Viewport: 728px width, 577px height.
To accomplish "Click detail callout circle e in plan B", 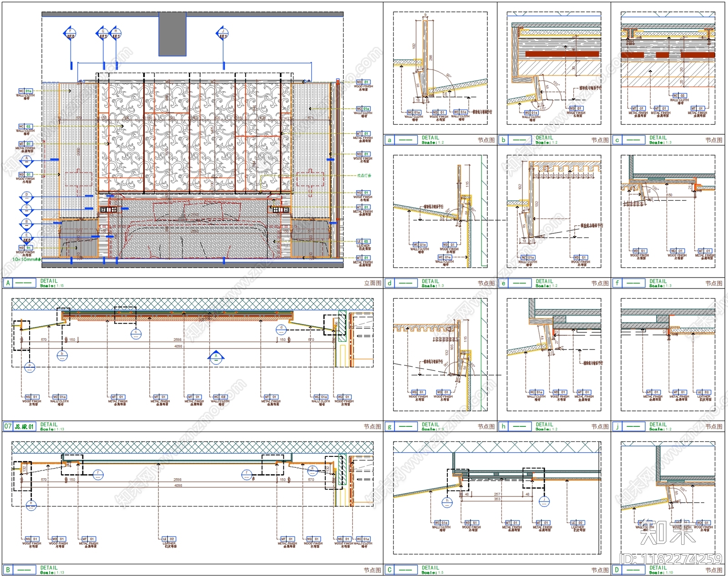I will 30,505.
